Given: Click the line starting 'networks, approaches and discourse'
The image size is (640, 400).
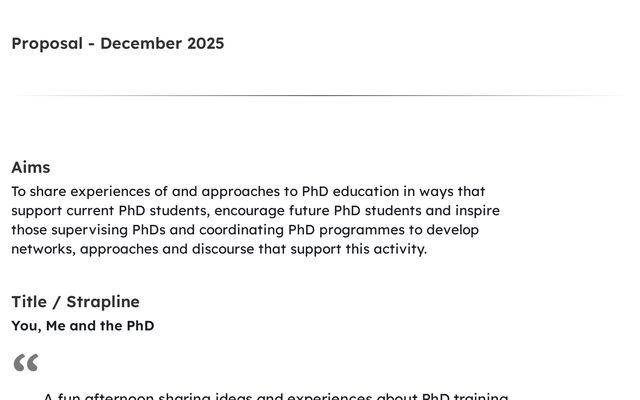Looking at the screenshot, I should (218, 248).
